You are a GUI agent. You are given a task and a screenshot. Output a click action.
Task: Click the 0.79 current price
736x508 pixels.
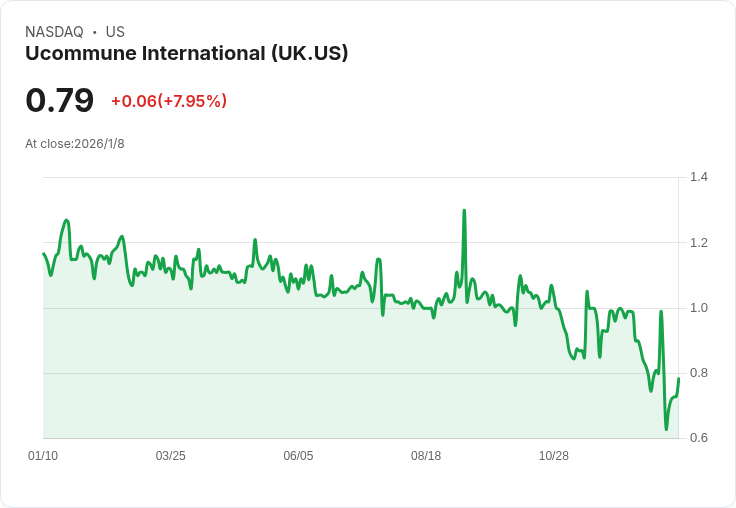pyautogui.click(x=60, y=100)
